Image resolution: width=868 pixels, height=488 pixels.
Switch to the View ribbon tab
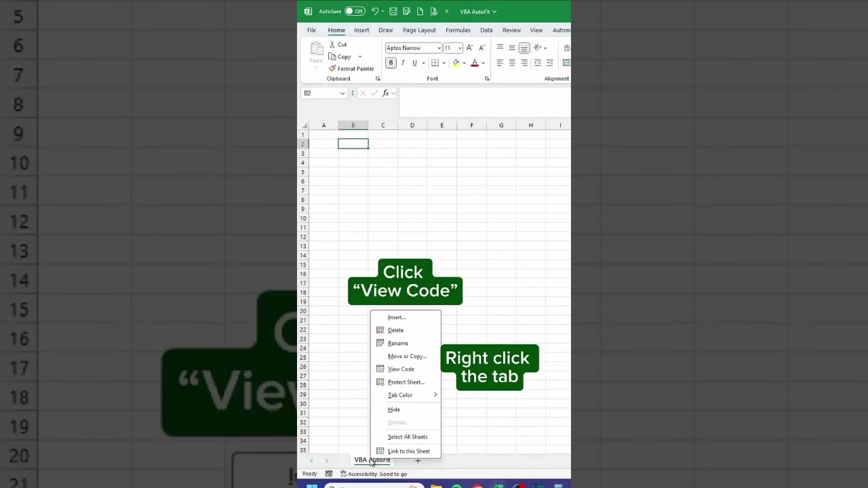(x=536, y=30)
